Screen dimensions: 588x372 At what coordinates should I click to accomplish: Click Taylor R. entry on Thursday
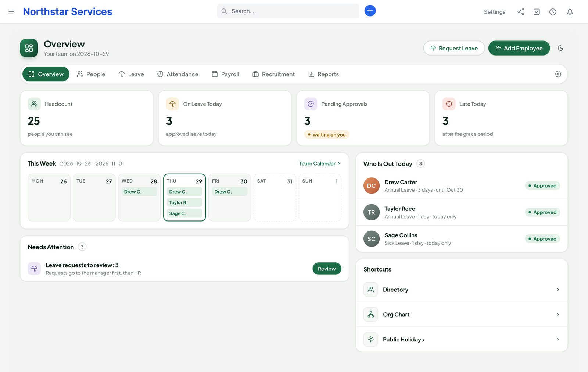point(184,202)
